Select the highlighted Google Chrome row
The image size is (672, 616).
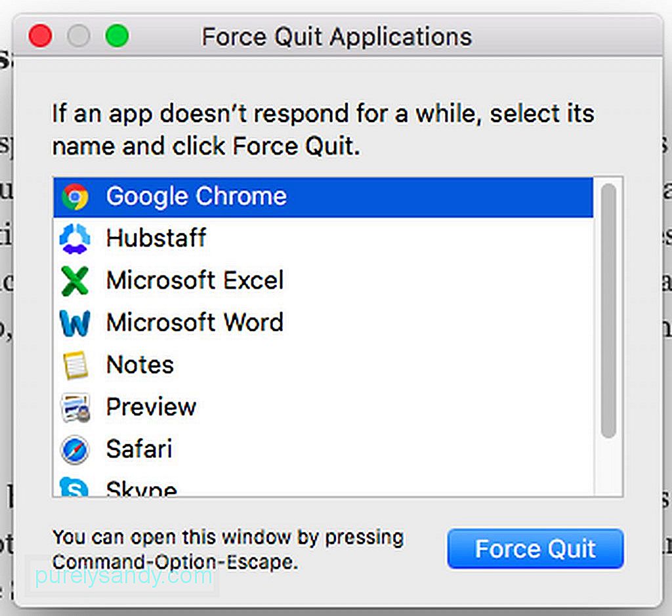click(324, 197)
